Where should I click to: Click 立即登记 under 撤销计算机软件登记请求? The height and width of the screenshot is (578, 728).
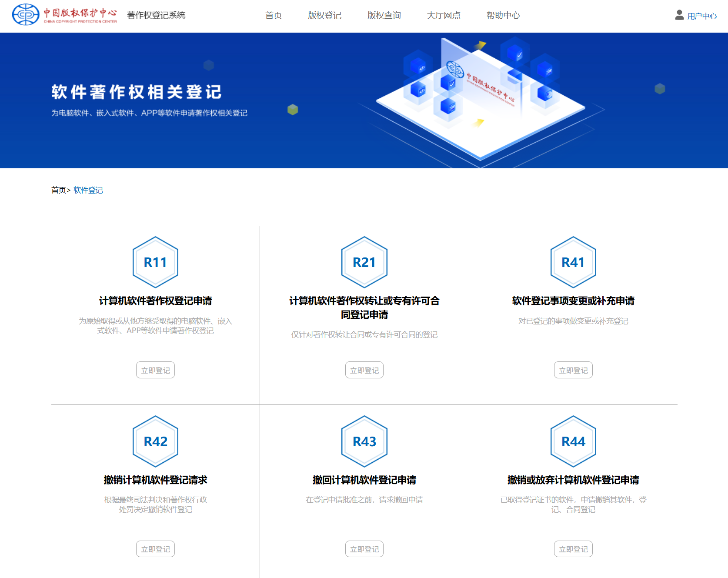point(155,549)
